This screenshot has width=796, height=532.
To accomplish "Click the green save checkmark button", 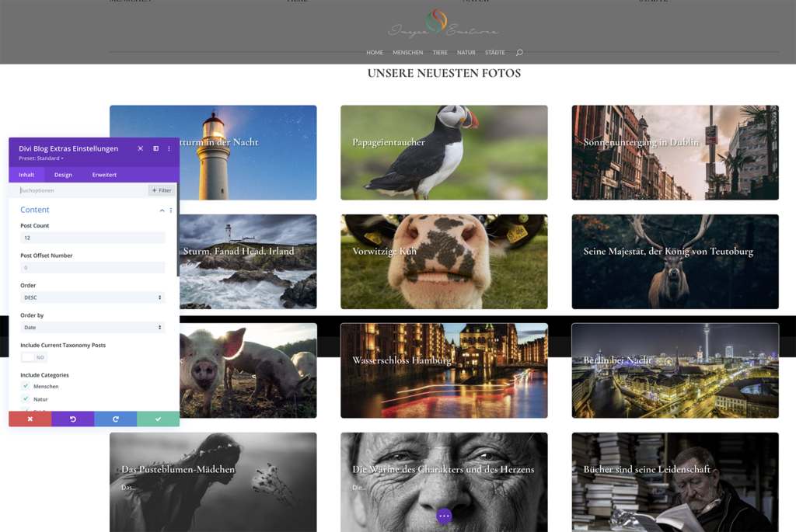I will point(158,419).
